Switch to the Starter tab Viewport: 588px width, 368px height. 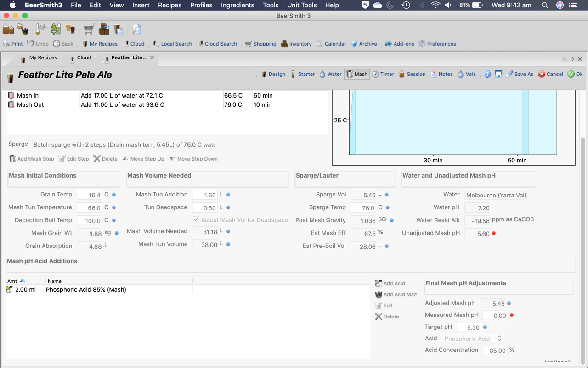302,74
